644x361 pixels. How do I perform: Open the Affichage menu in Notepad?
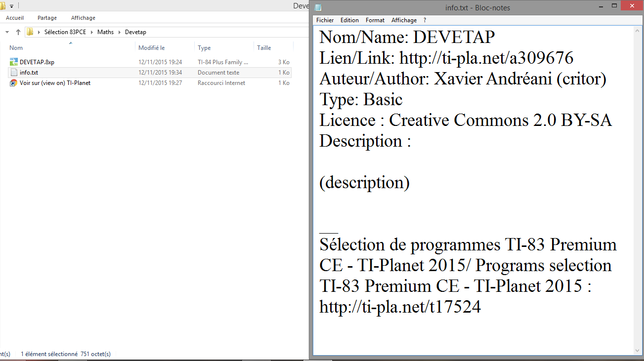coord(404,20)
